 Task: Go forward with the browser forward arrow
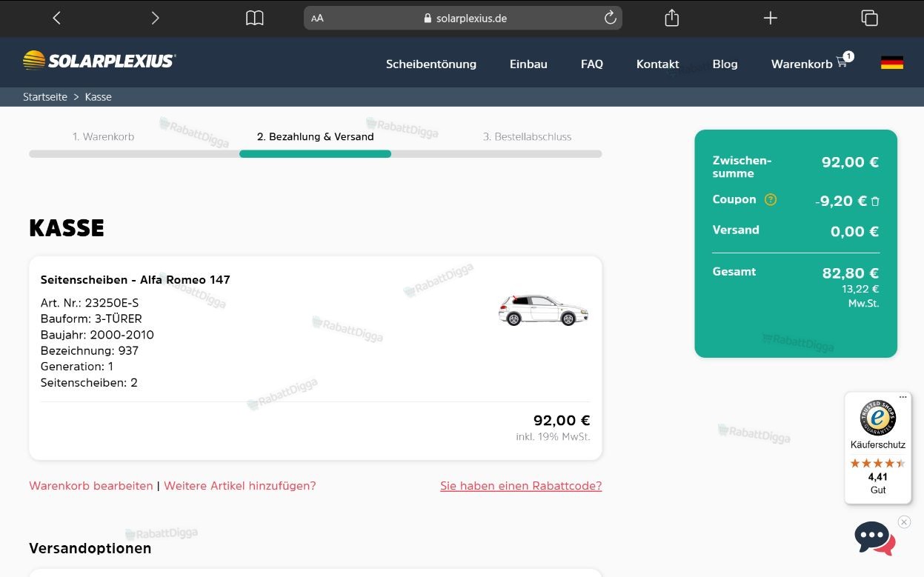tap(155, 18)
